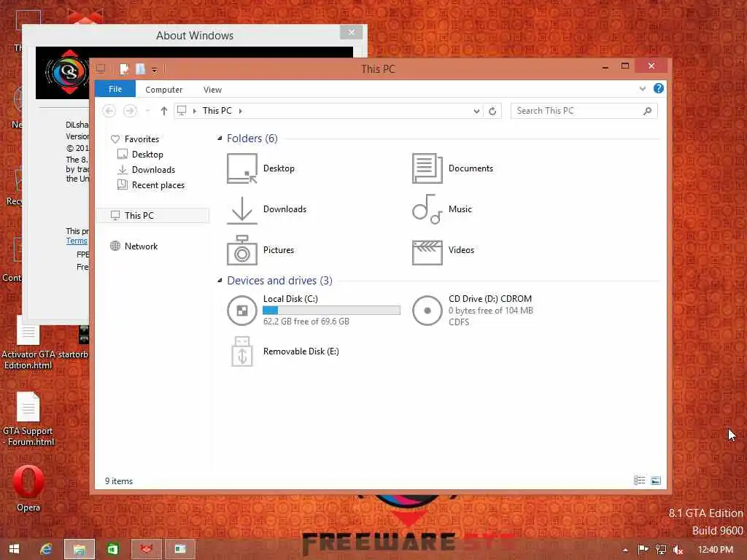The width and height of the screenshot is (747, 560).
Task: Click the Back navigation arrow
Action: tap(109, 111)
